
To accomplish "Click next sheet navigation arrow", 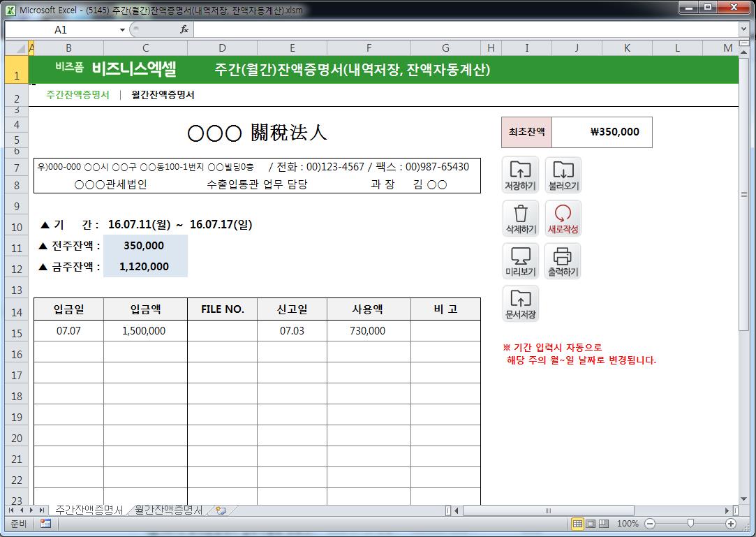I will 31,510.
